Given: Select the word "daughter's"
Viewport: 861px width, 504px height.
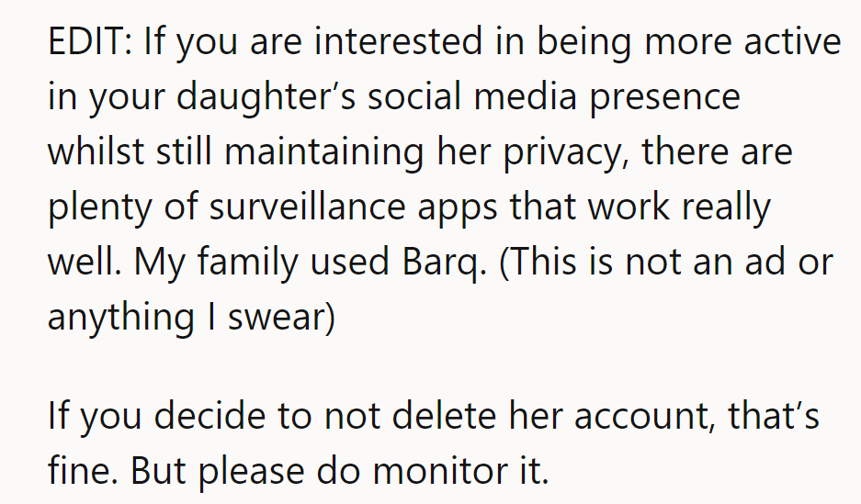Looking at the screenshot, I should 266,97.
